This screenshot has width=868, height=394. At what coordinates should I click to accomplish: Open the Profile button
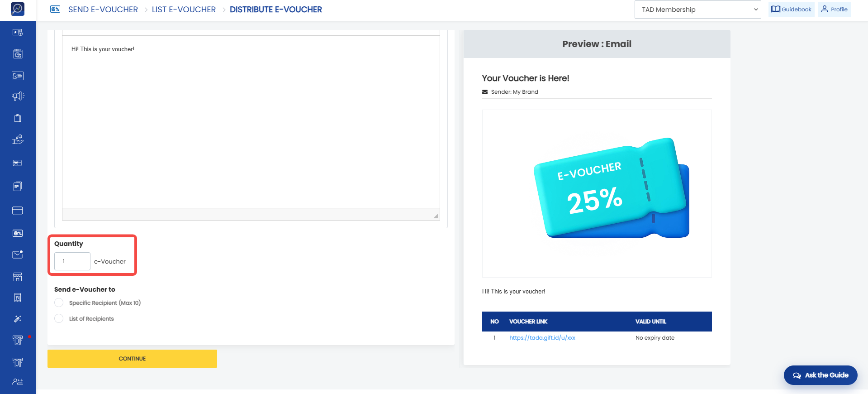[x=834, y=10]
